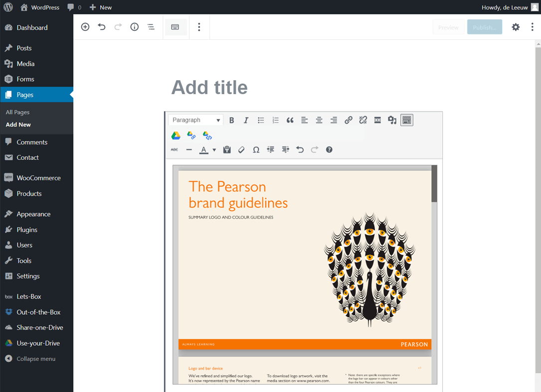The height and width of the screenshot is (392, 541).
Task: Toggle bold formatting
Action: click(x=232, y=120)
